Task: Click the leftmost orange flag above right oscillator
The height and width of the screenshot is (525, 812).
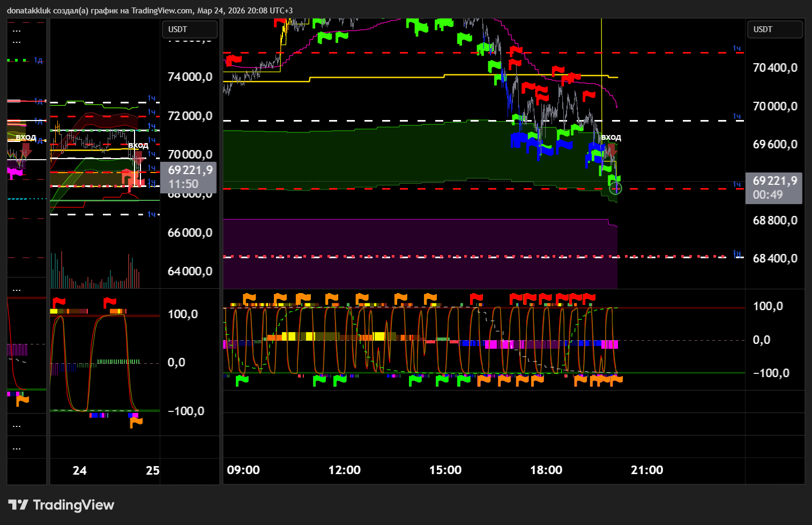Action: click(x=249, y=298)
